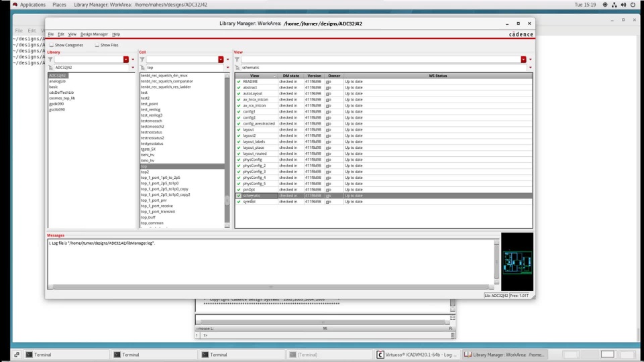The width and height of the screenshot is (644, 362).
Task: Click the View tree icon beside schematic field
Action: point(237,67)
